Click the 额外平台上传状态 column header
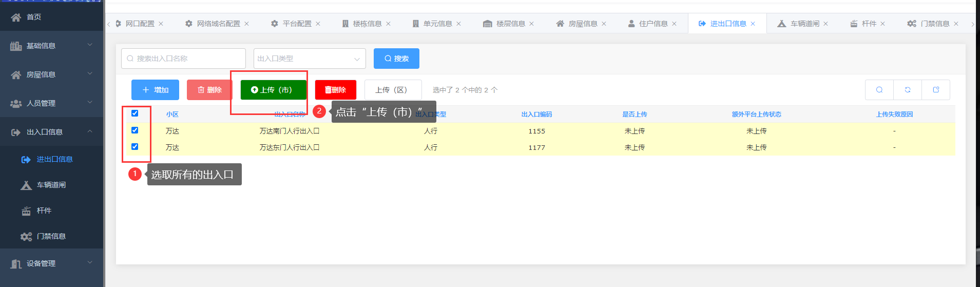The image size is (980, 287). coord(756,114)
